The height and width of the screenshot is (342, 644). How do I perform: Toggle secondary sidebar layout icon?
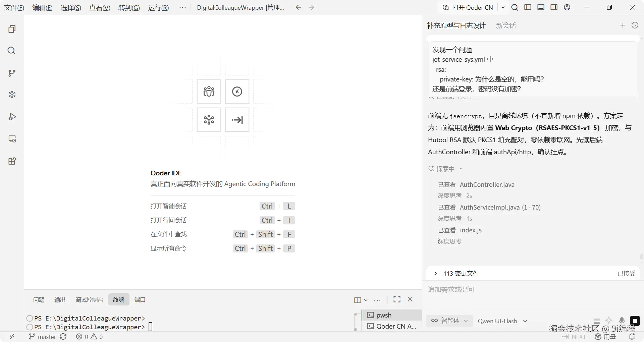[554, 7]
